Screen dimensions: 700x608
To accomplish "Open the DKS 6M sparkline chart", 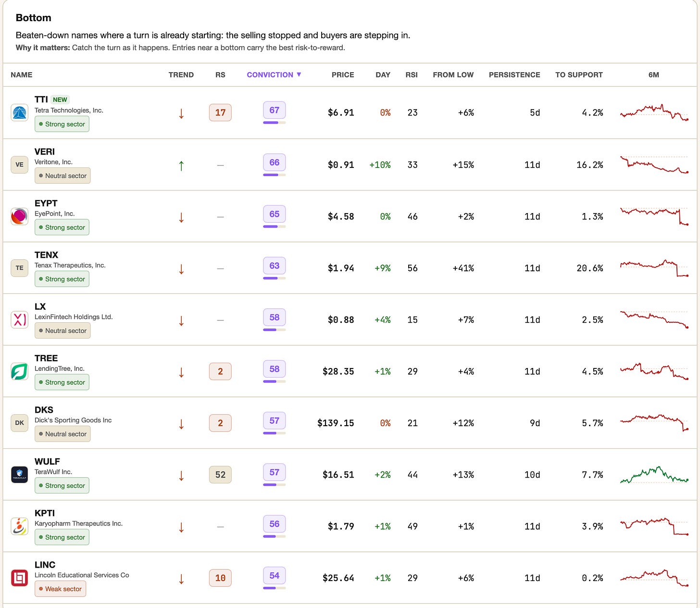I will [x=654, y=423].
